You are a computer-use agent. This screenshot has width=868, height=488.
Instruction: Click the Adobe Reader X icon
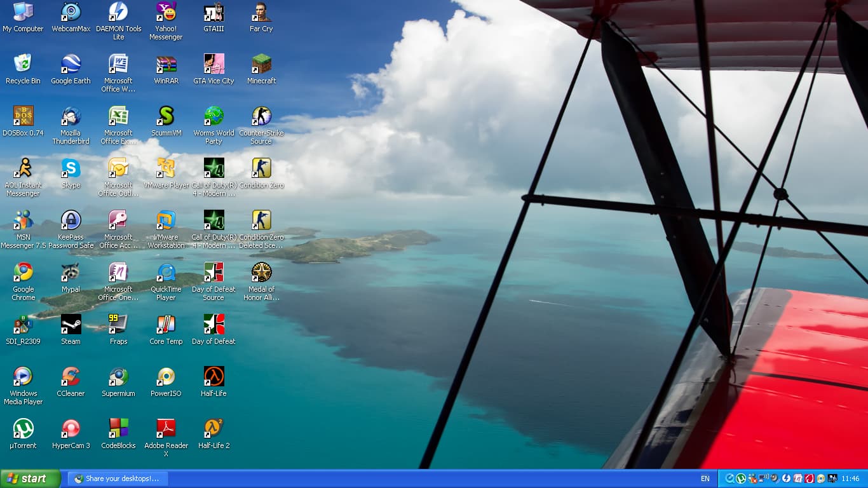pos(166,429)
